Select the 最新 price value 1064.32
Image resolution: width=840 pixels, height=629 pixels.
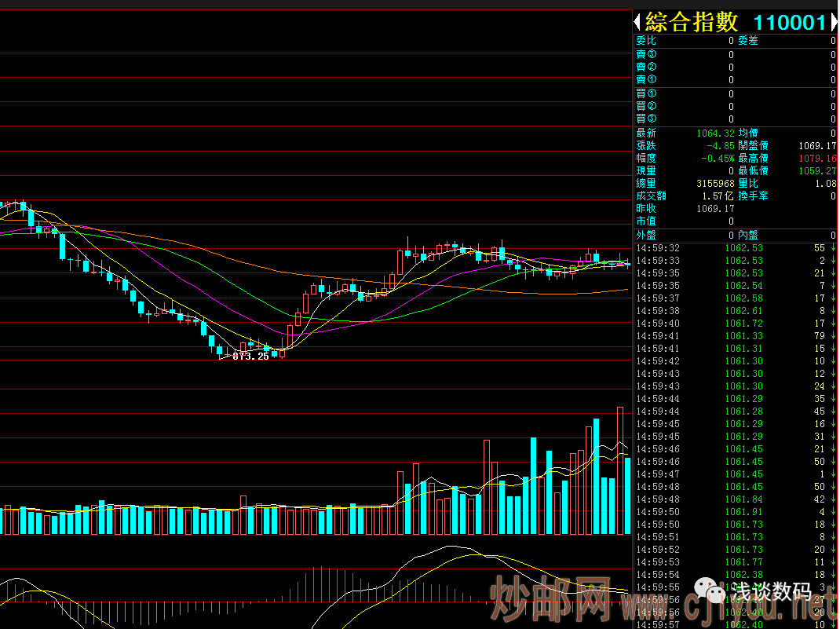[x=715, y=133]
